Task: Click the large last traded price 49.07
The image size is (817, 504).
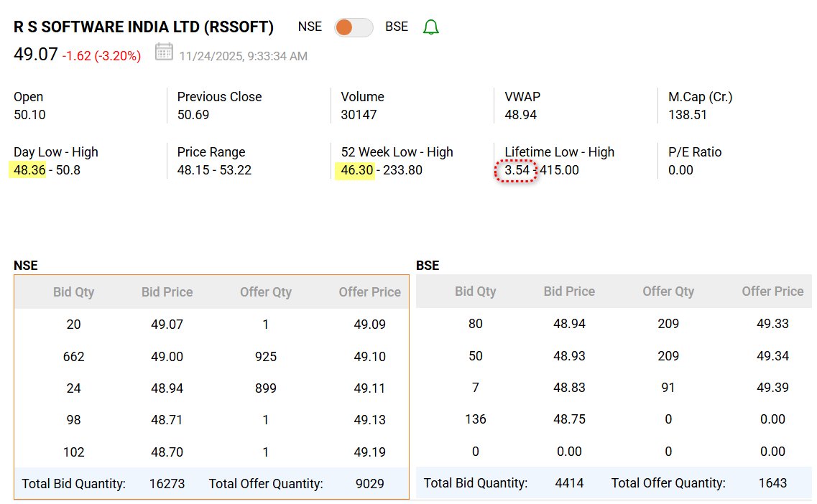Action: click(x=36, y=54)
